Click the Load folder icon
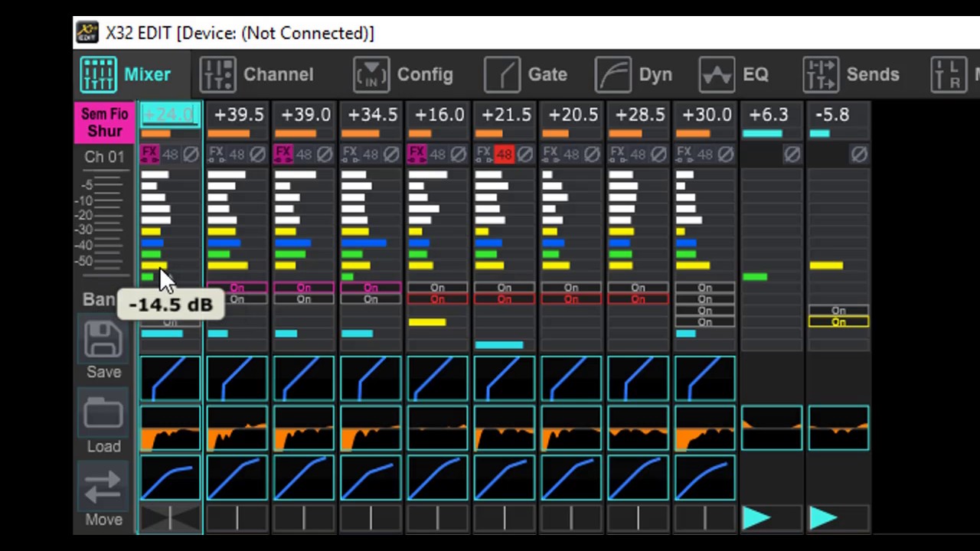This screenshot has height=551, width=980. [103, 414]
